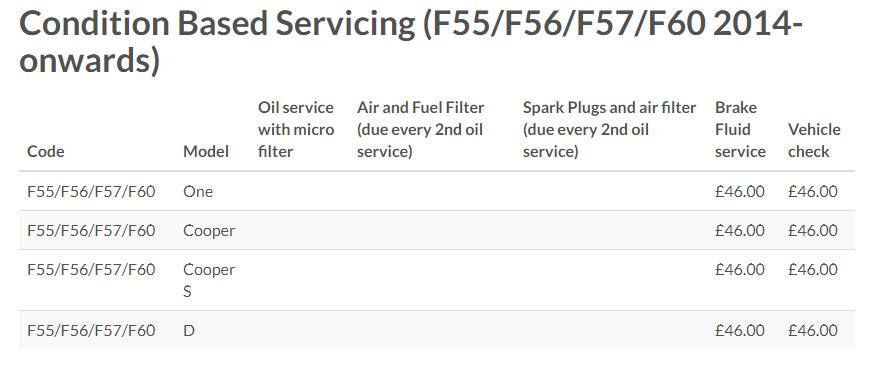Click the Cooper S row code cell
Screen dimensions: 884x374
tap(91, 270)
